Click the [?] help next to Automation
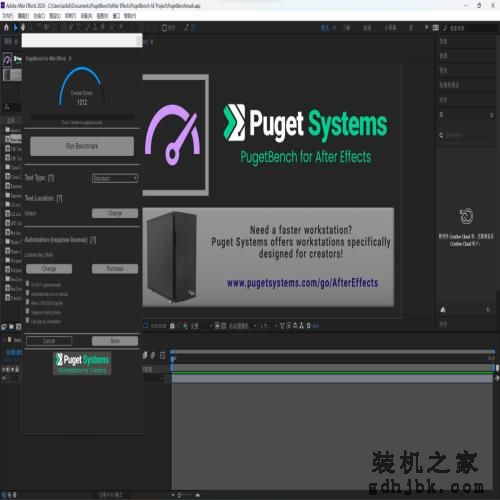 (93, 240)
